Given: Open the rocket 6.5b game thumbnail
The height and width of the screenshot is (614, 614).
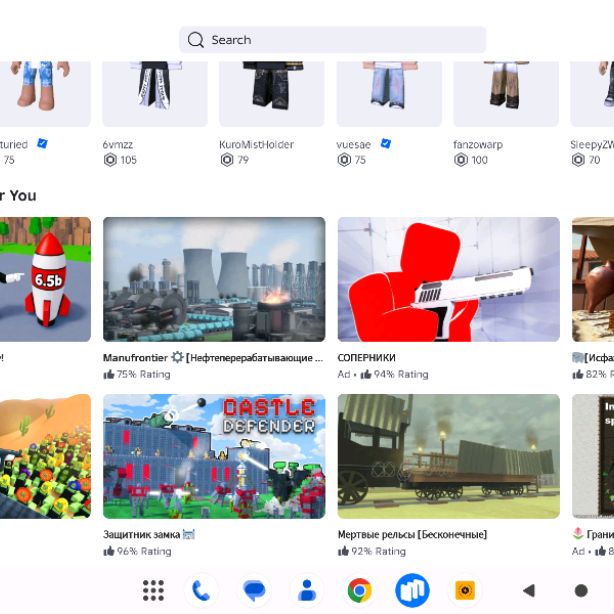Looking at the screenshot, I should click(45, 279).
